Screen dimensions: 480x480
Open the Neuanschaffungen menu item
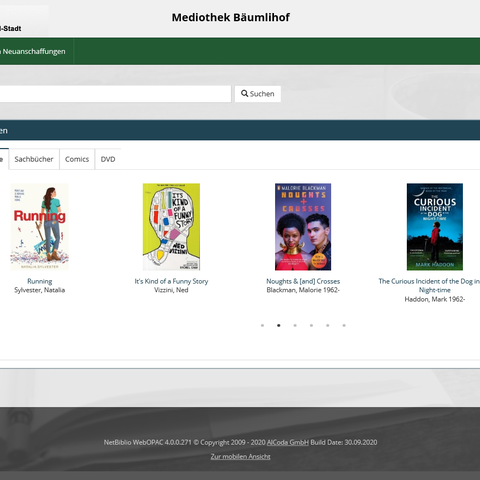pyautogui.click(x=33, y=51)
